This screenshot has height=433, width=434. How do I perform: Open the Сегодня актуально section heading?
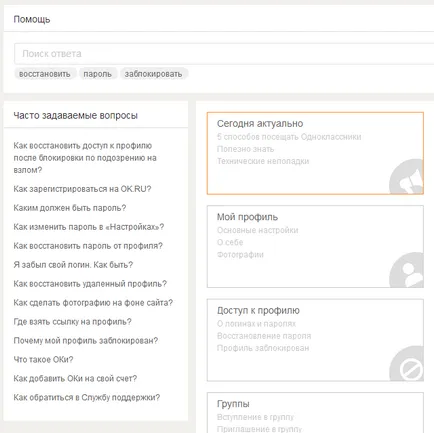pos(260,124)
